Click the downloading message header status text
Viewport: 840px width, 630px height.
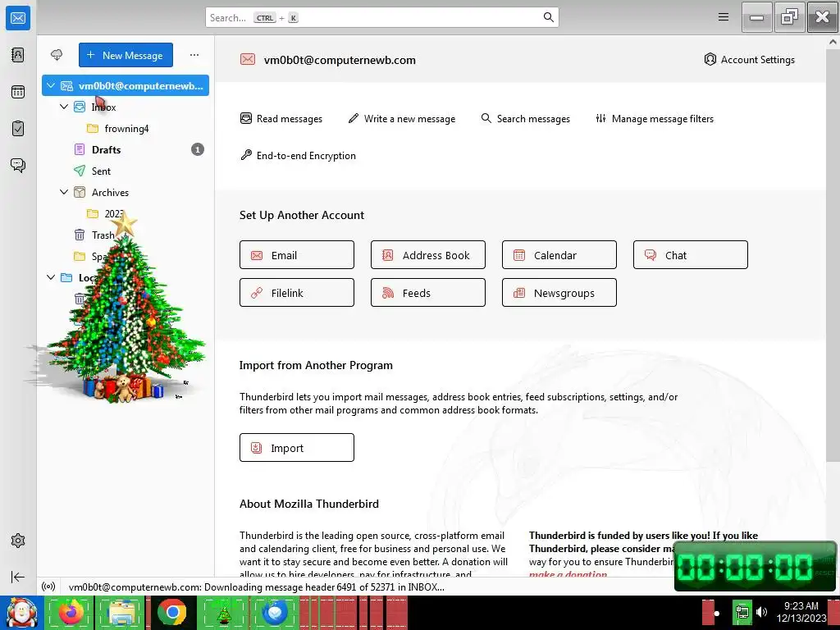click(x=257, y=587)
